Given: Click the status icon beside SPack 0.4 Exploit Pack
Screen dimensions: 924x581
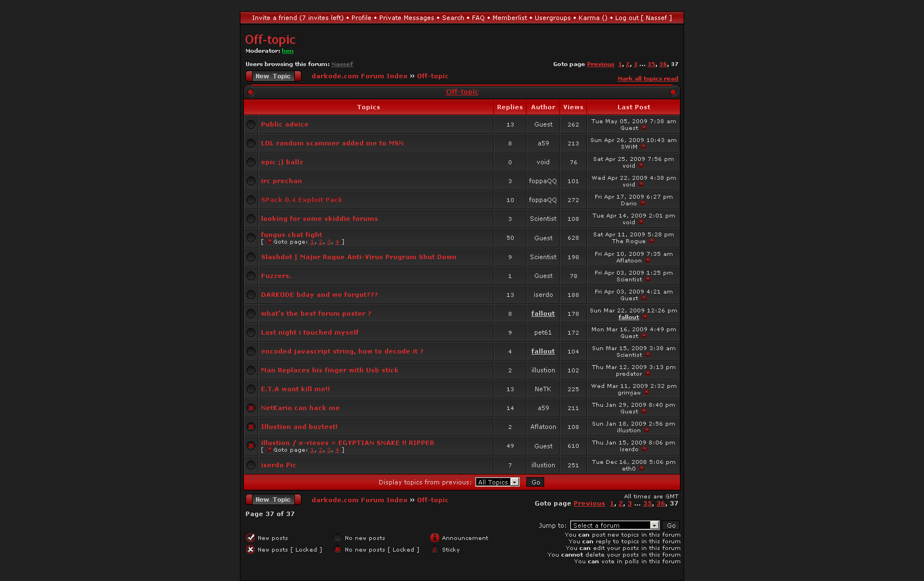Looking at the screenshot, I should (x=251, y=200).
